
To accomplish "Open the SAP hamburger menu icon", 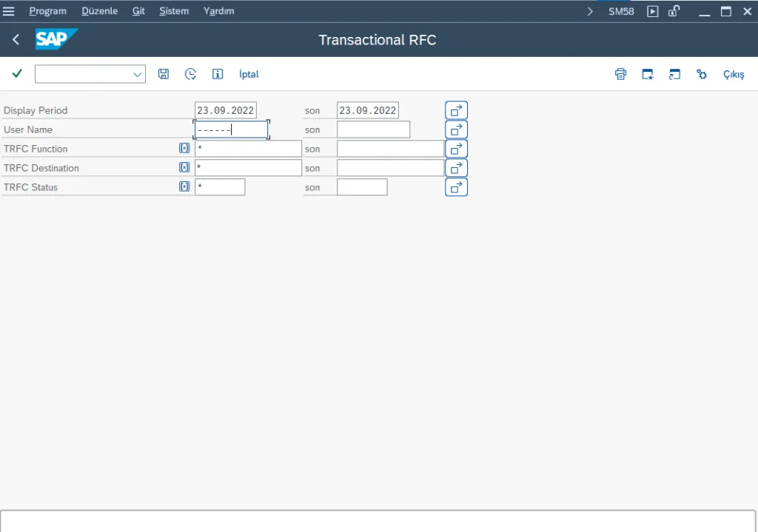I will click(x=8, y=11).
